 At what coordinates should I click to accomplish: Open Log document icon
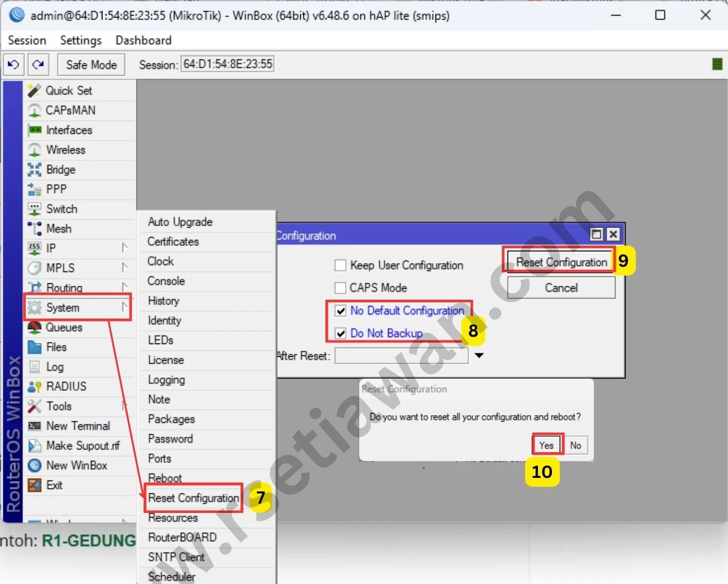34,367
